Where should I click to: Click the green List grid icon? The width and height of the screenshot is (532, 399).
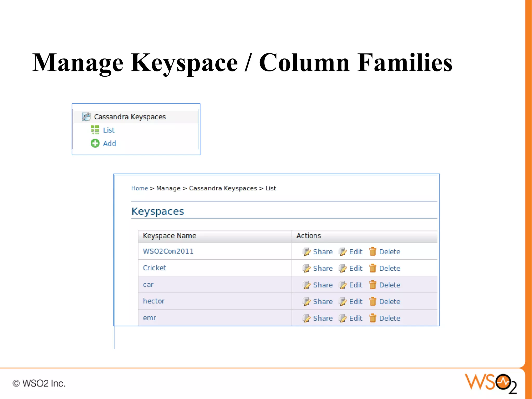point(95,130)
